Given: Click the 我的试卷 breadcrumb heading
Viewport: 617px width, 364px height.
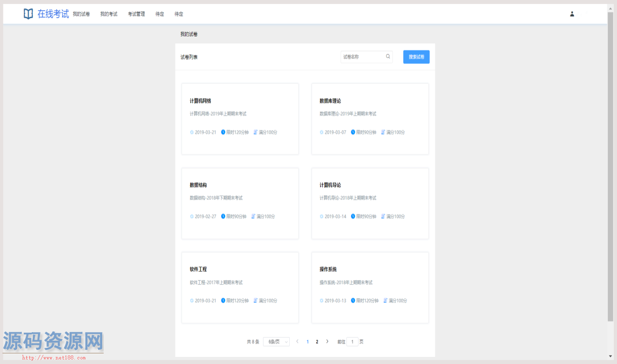Looking at the screenshot, I should click(x=189, y=34).
